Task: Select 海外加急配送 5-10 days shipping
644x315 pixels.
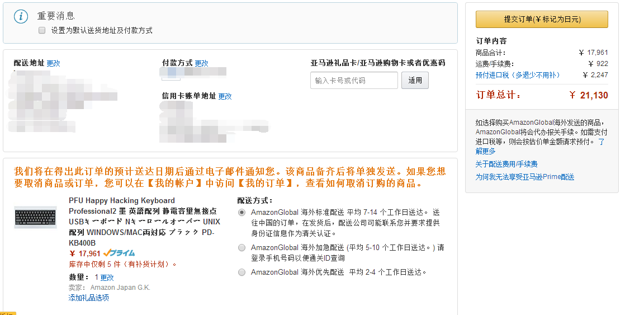Action: [x=242, y=247]
